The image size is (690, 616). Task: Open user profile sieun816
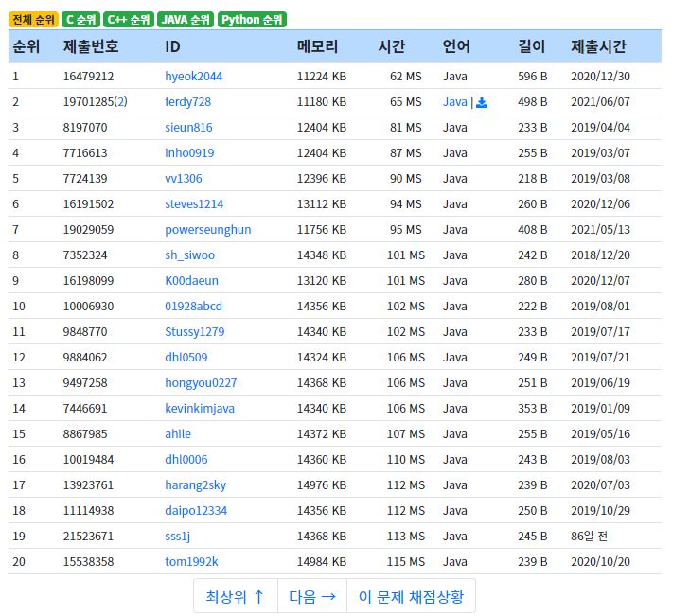(x=188, y=128)
